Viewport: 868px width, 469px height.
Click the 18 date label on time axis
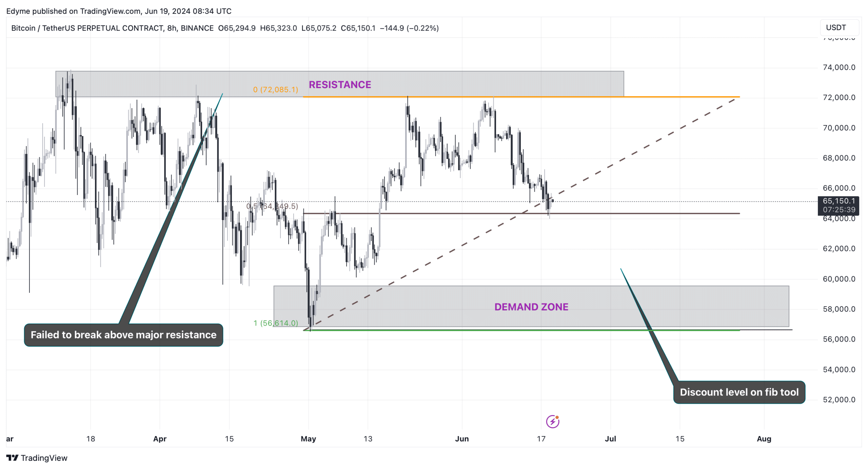91,439
